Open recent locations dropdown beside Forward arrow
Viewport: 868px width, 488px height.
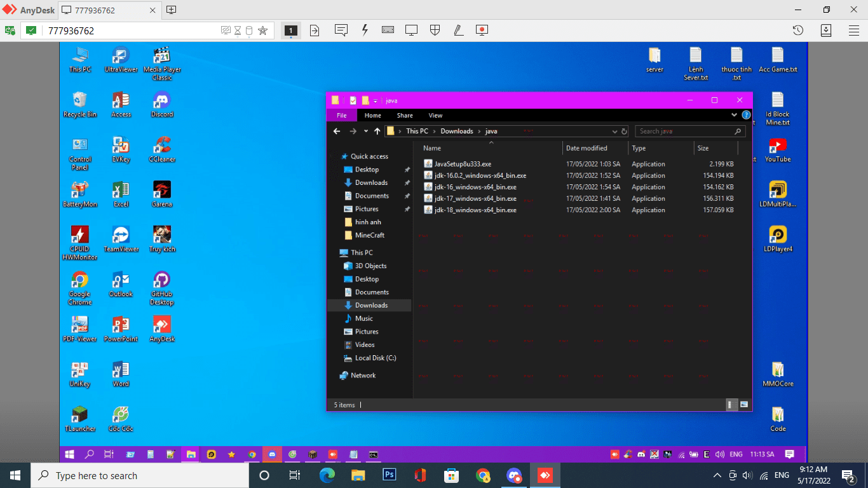click(366, 132)
